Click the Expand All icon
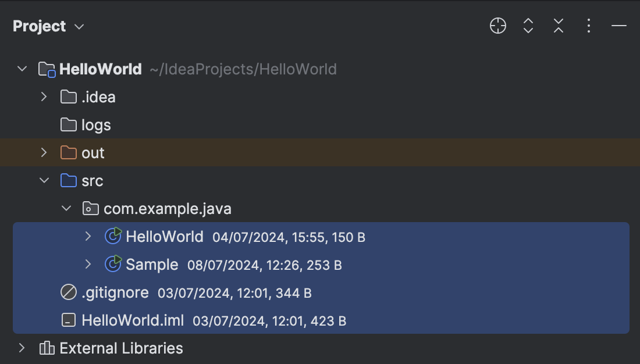This screenshot has height=364, width=640. point(528,26)
